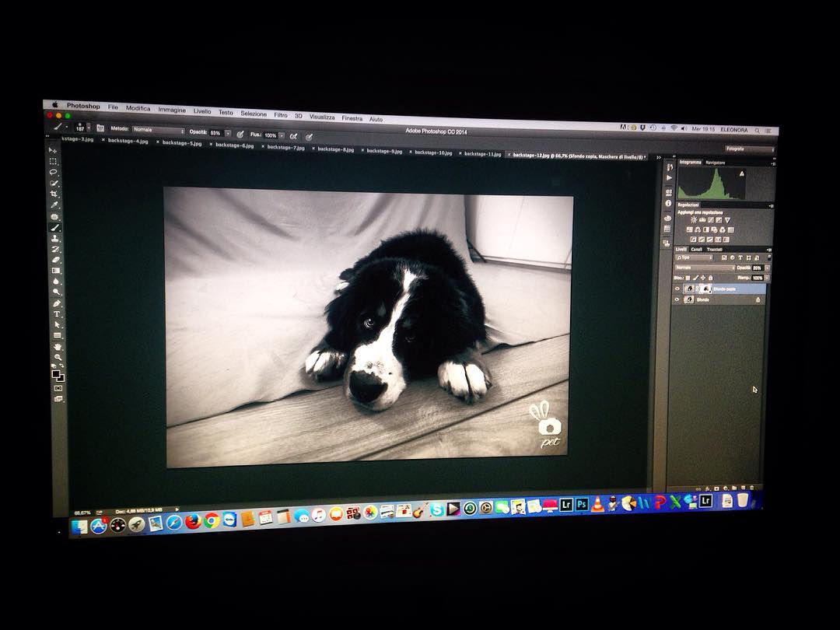Select the Horizontal Type tool

[x=56, y=314]
